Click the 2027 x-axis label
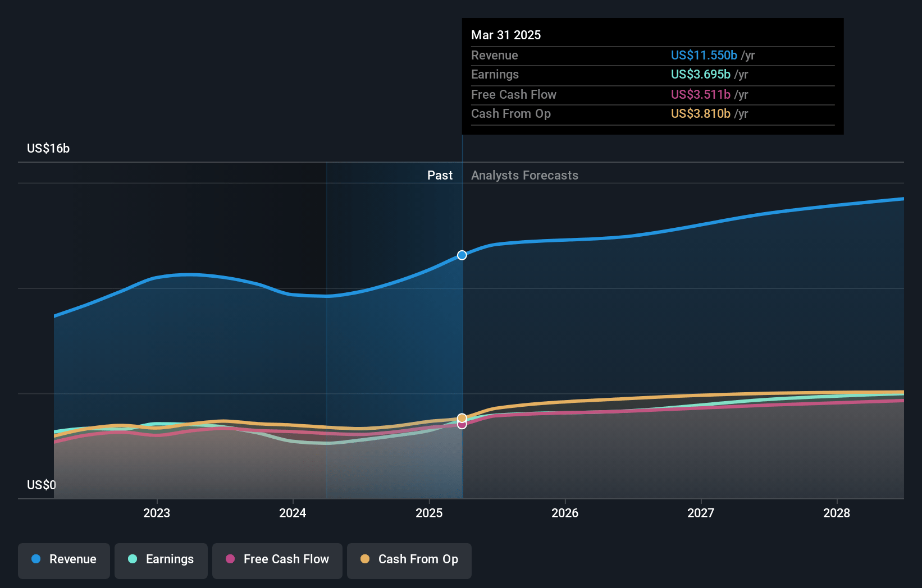922x588 pixels. (x=701, y=513)
